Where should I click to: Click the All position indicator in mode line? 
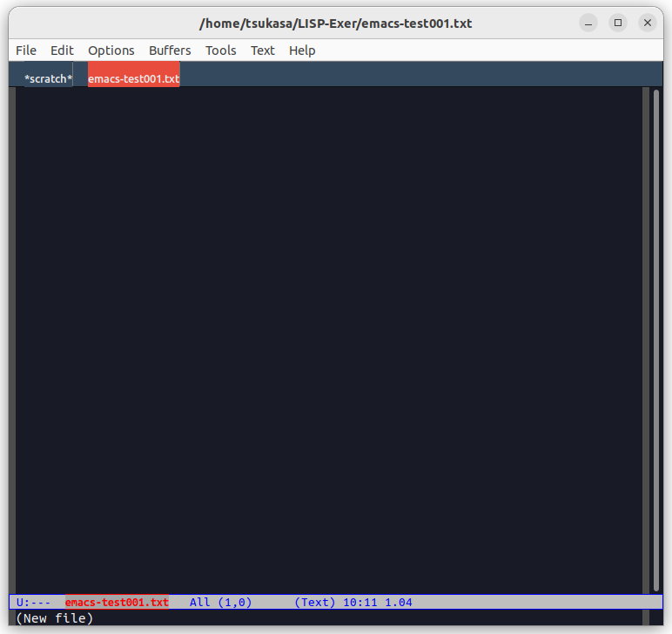pos(199,602)
